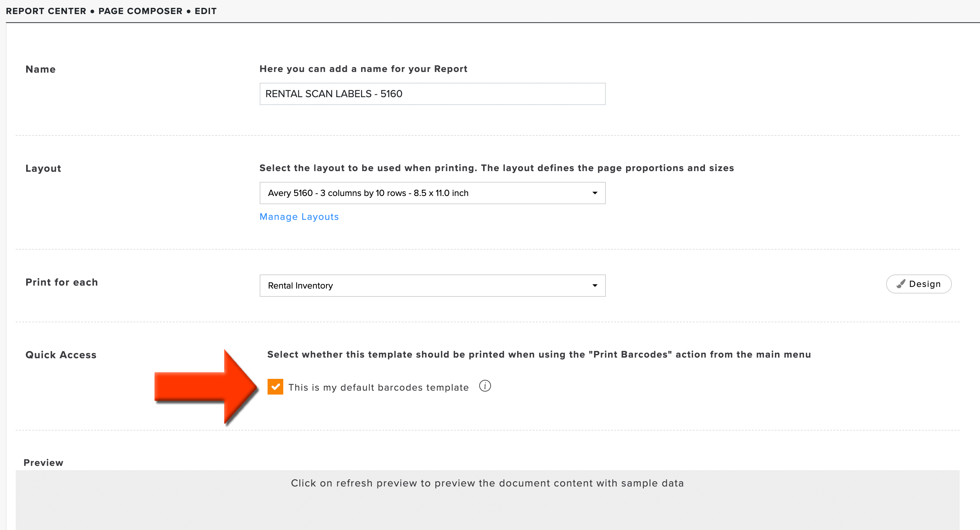Click the Print for each dropdown caret

(595, 285)
